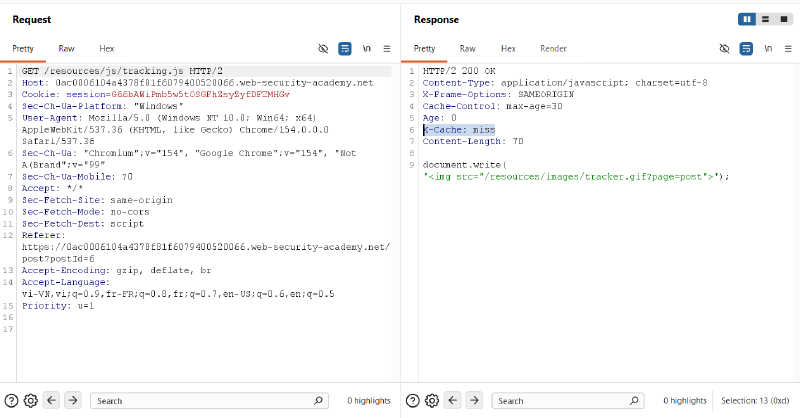Image resolution: width=800 pixels, height=418 pixels.
Task: Switch to Request Hex tab
Action: (x=107, y=48)
